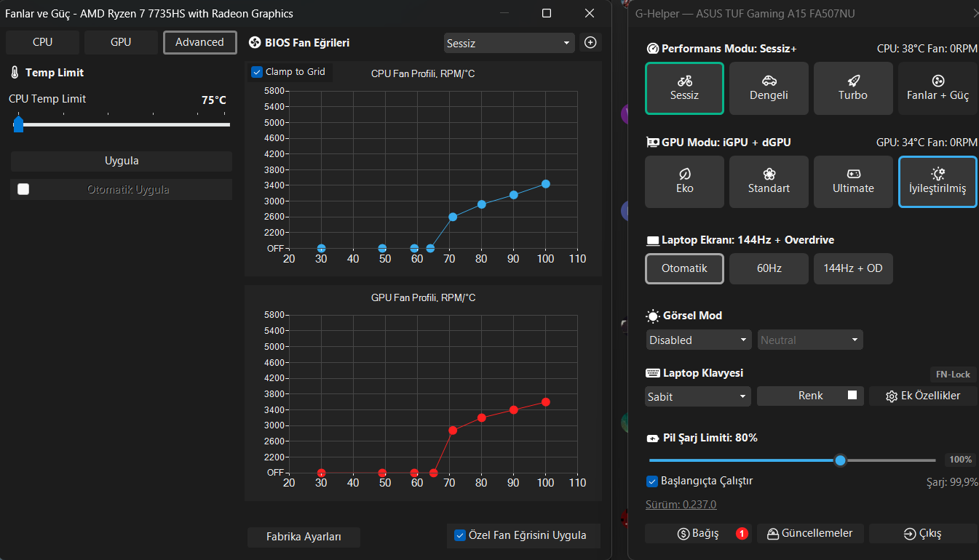
Task: Open the Sabit keyboard mode dropdown
Action: tap(699, 396)
